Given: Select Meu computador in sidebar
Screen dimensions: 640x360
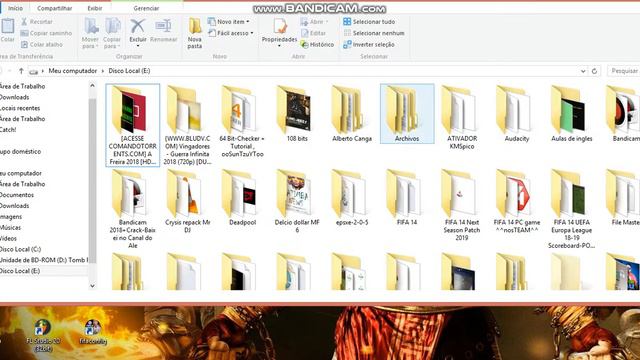Looking at the screenshot, I should point(20,173).
